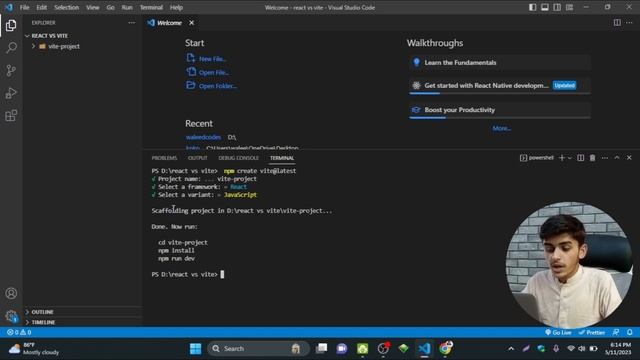This screenshot has width=640, height=360.
Task: Open the Extensions view
Action: (11, 116)
